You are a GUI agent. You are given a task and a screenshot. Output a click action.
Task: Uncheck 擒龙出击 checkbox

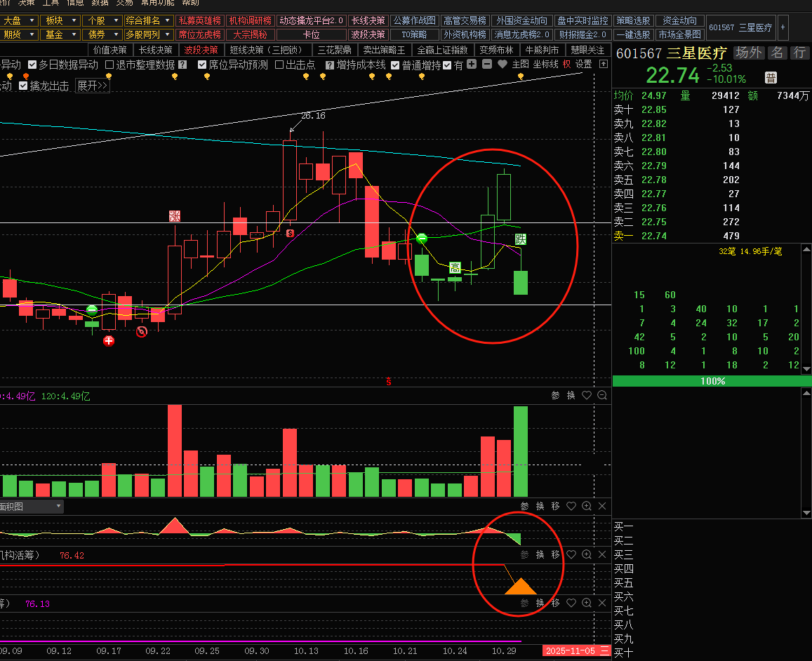[x=22, y=86]
